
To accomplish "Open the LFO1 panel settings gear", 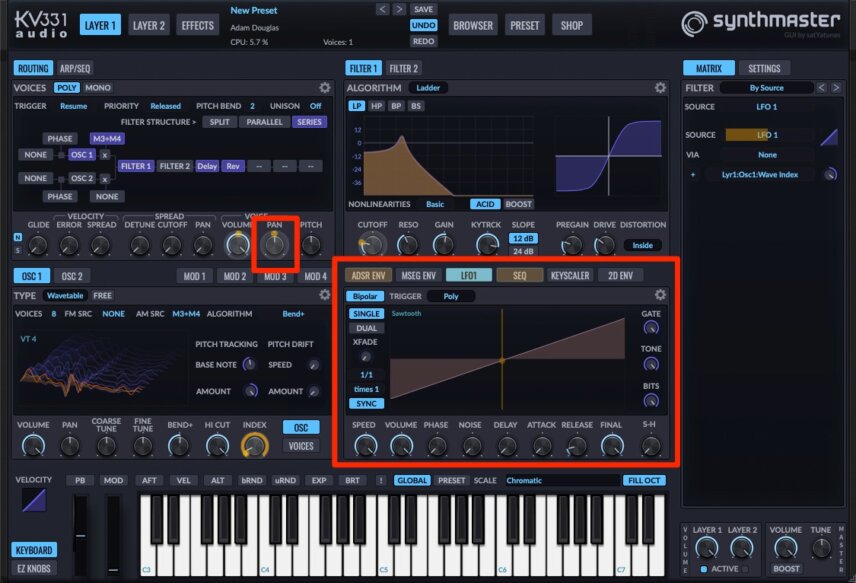I will tap(660, 295).
